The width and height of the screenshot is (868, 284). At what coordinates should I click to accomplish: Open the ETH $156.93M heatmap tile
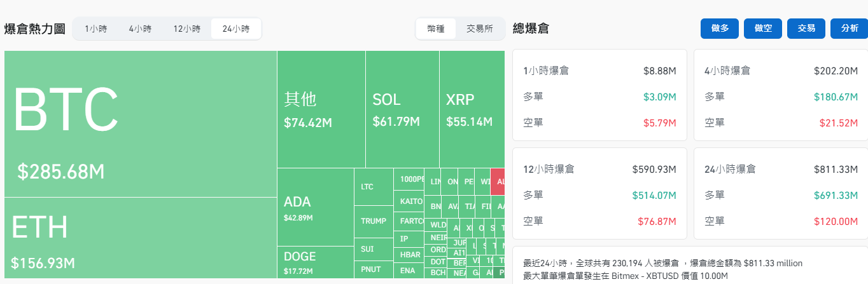coord(141,238)
